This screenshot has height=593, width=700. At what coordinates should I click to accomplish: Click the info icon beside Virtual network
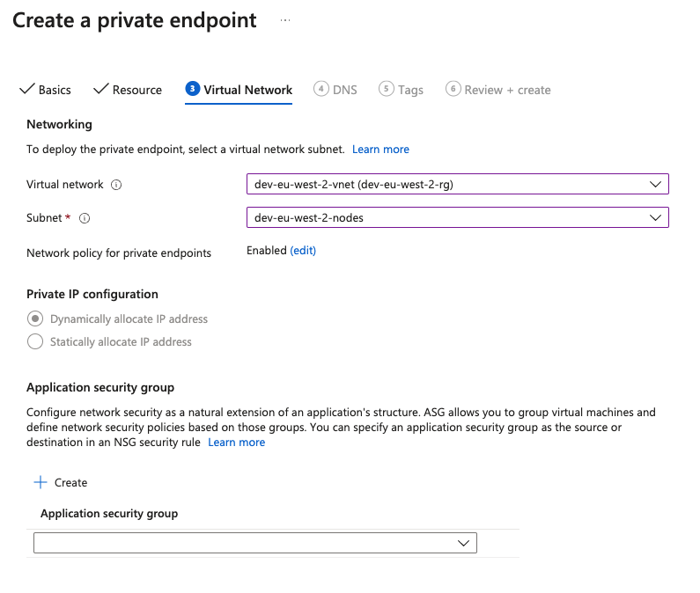point(117,185)
